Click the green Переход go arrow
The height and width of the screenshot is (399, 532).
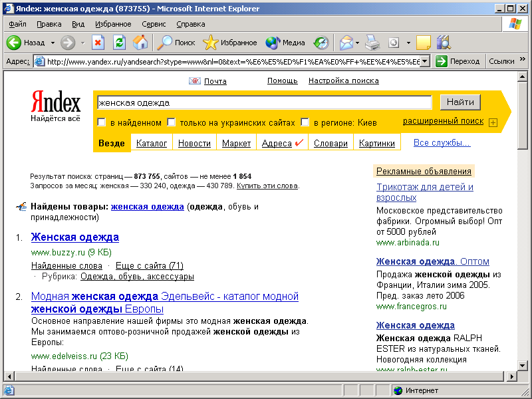coord(441,61)
